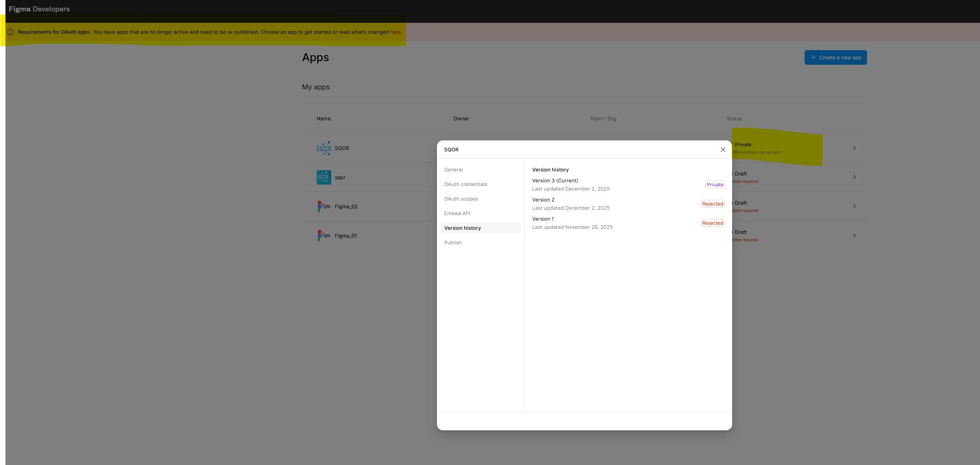The image size is (980, 465).
Task: Expand the sqor draft row chevron
Action: coord(854,177)
